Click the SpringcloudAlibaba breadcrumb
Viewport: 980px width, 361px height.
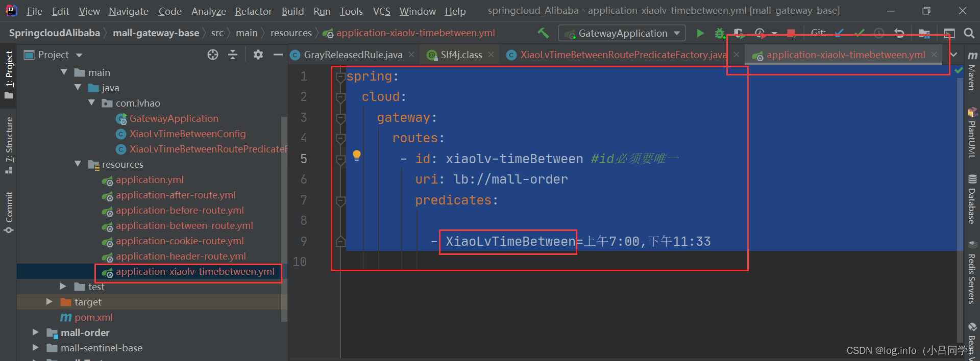54,33
